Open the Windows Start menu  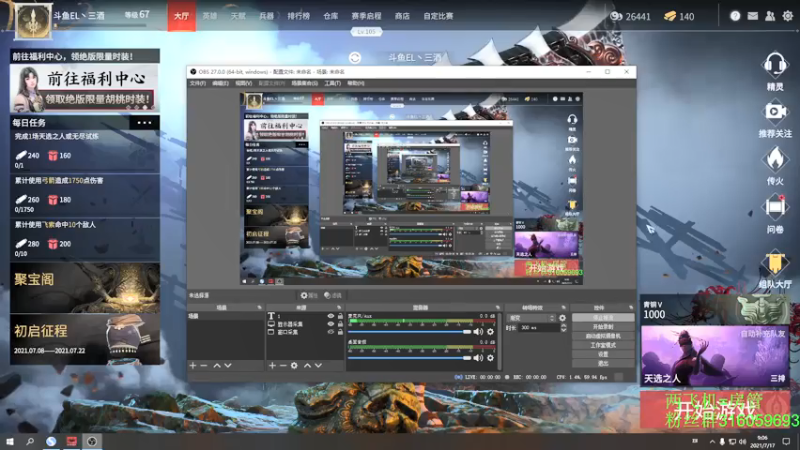click(x=10, y=441)
